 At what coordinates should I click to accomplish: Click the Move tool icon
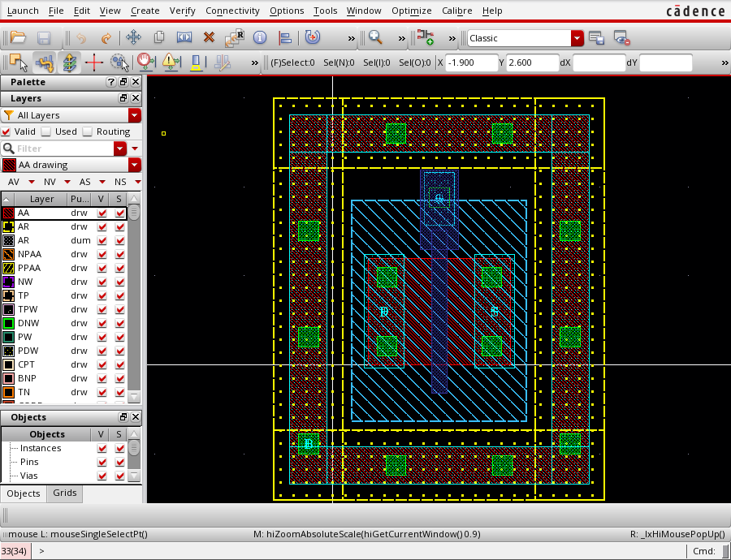click(x=133, y=37)
